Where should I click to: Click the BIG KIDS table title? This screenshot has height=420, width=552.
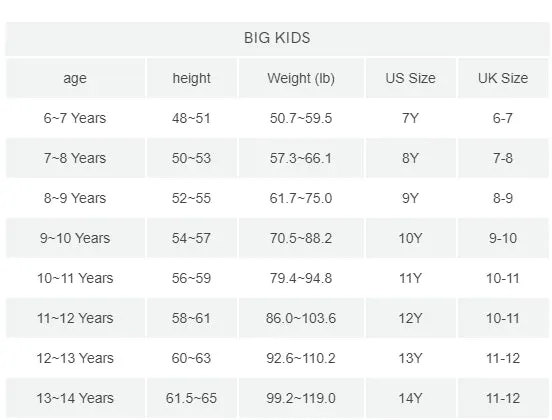277,38
